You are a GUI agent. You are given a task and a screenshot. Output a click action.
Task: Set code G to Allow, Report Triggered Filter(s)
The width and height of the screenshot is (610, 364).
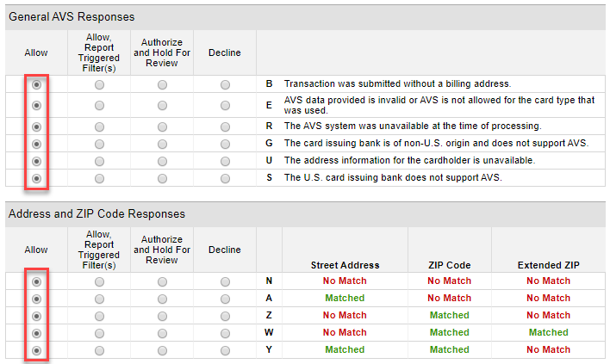tap(100, 144)
